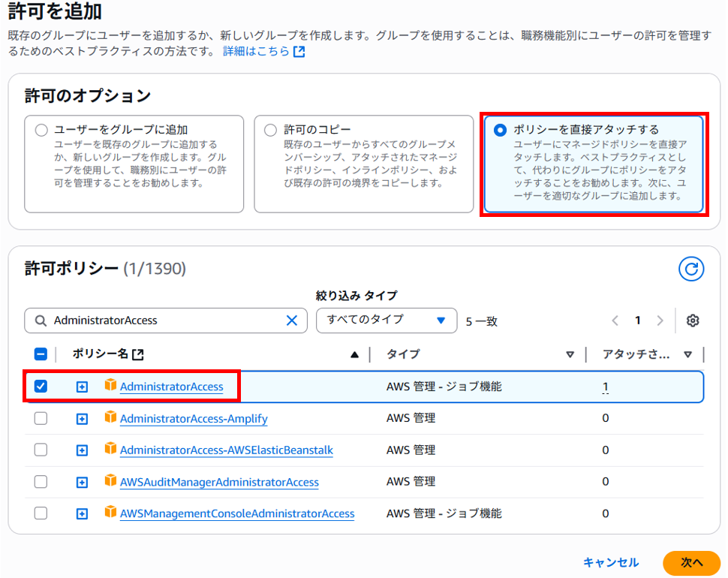
Task: Clear the AdministratorAccess search text
Action: click(291, 321)
